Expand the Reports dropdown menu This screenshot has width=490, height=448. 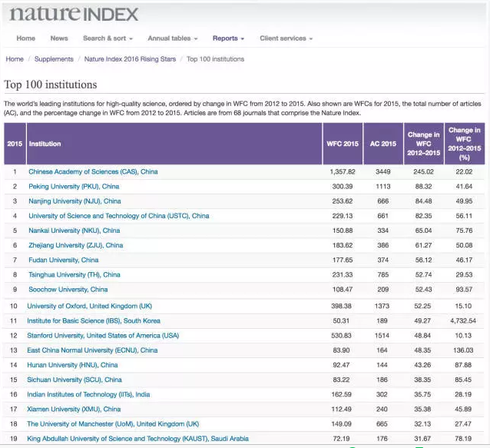pyautogui.click(x=228, y=38)
